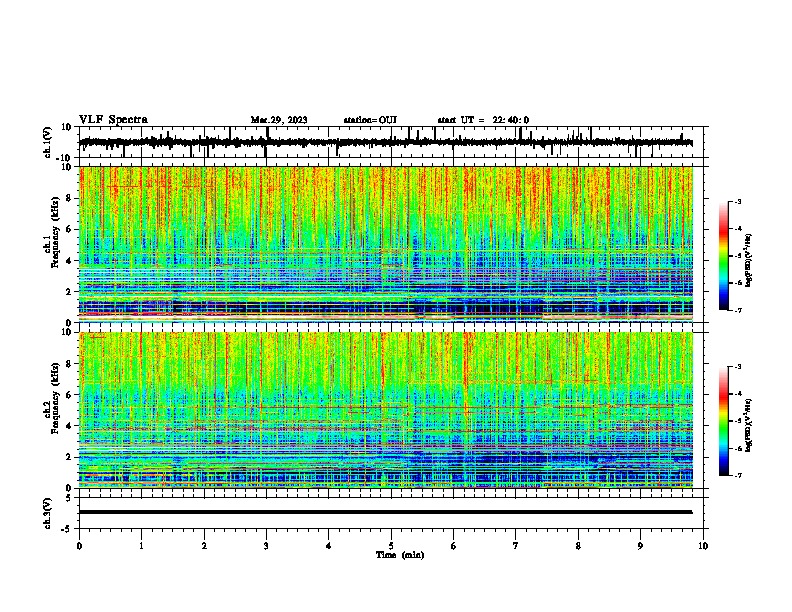Click the ch.1 color bar log PSD label
This screenshot has width=792, height=612.
tap(748, 261)
